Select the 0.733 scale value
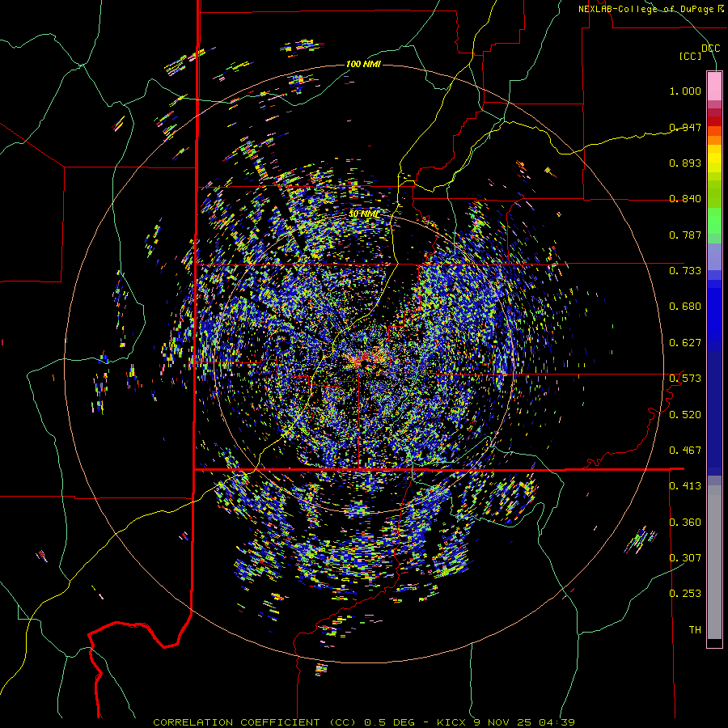 (685, 271)
